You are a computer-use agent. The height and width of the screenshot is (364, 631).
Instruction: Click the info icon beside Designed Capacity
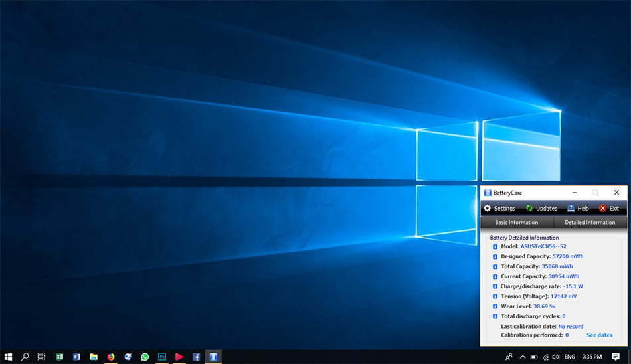495,257
